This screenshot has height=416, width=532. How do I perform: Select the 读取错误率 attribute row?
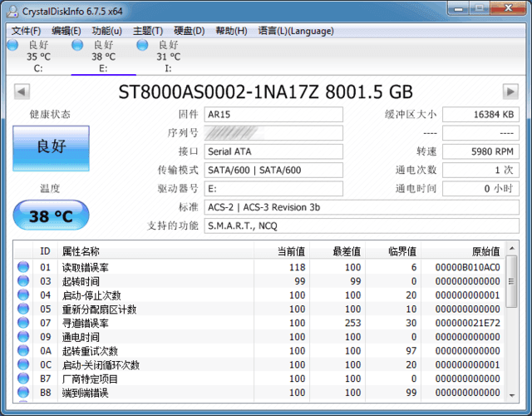click(259, 267)
